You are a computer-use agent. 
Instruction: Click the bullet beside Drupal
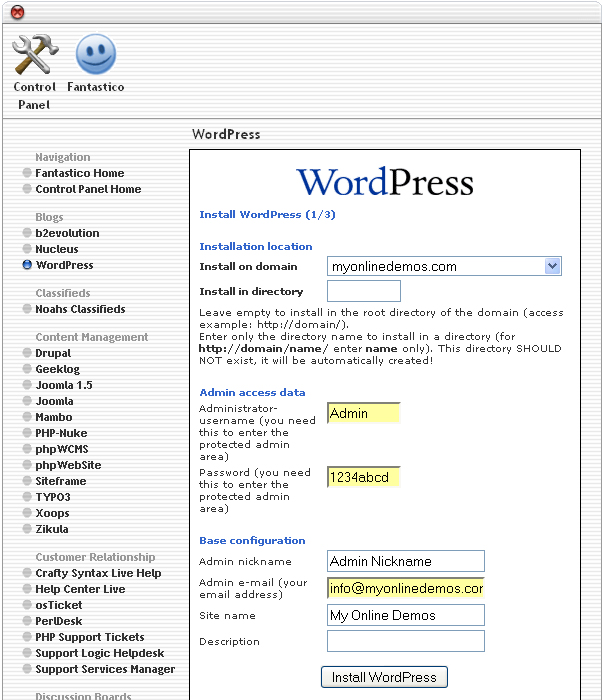27,353
